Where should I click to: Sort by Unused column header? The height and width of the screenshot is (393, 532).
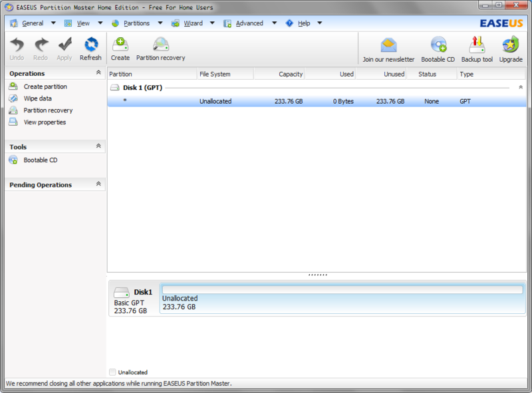tap(381, 74)
